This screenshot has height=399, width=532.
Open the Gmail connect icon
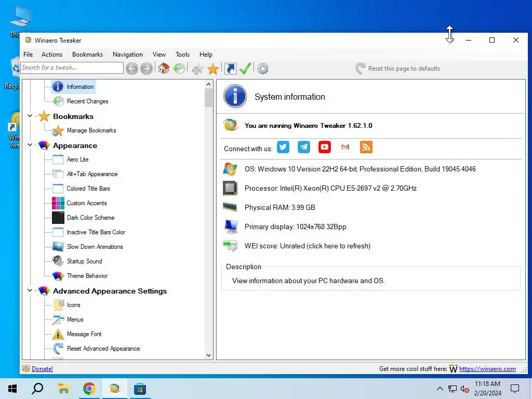345,147
